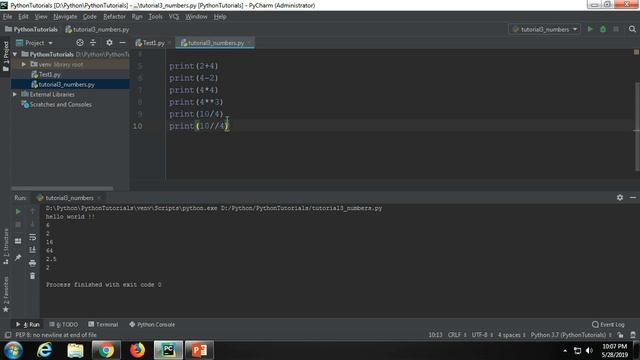Open the Python Console tool window

pos(152,324)
